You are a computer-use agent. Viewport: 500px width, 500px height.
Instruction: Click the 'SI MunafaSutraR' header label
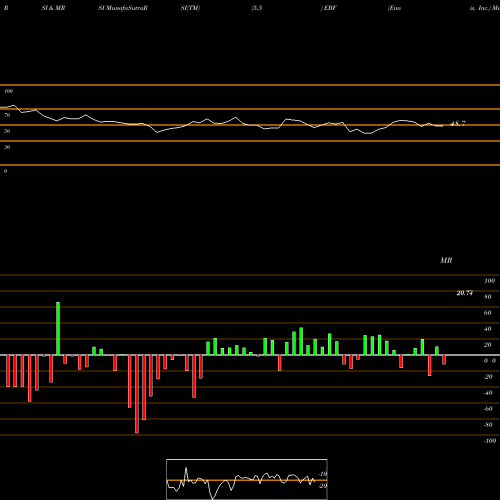pyautogui.click(x=123, y=8)
